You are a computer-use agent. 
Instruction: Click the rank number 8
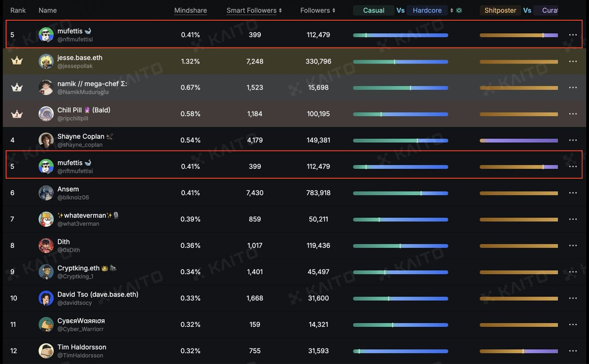pyautogui.click(x=12, y=245)
